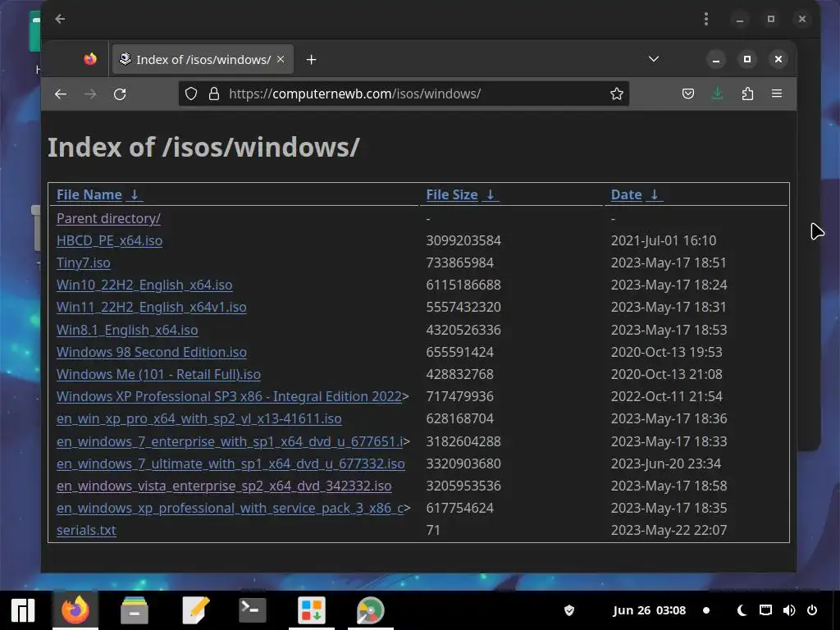840x630 pixels.
Task: Open the Manjaro application menu on taskbar
Action: click(x=22, y=610)
